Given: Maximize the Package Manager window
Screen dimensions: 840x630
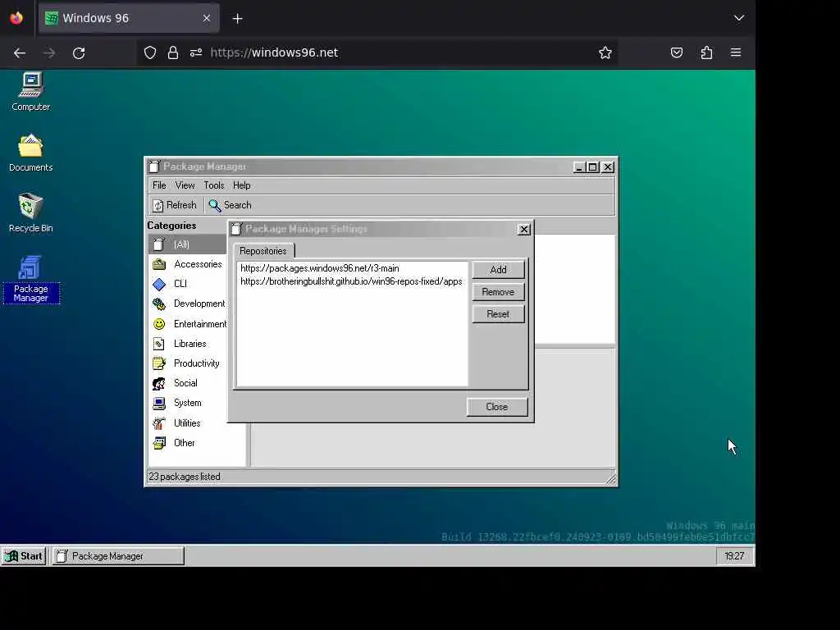Looking at the screenshot, I should [x=593, y=167].
